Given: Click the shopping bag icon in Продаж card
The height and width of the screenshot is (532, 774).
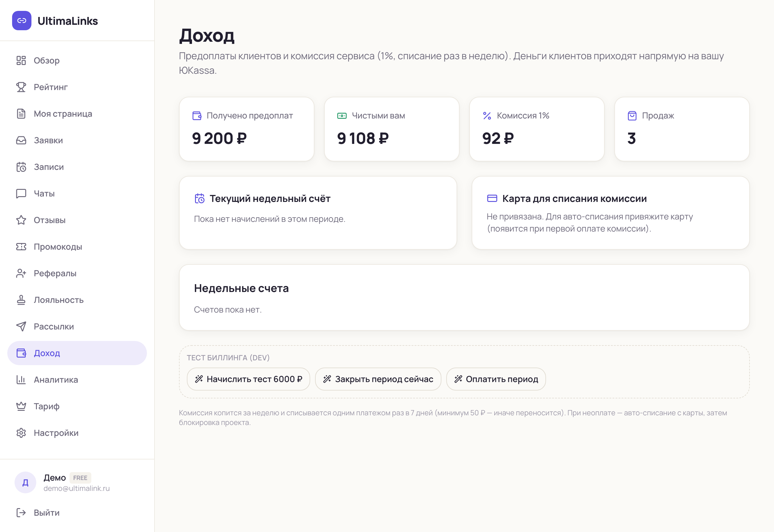Looking at the screenshot, I should pyautogui.click(x=632, y=116).
